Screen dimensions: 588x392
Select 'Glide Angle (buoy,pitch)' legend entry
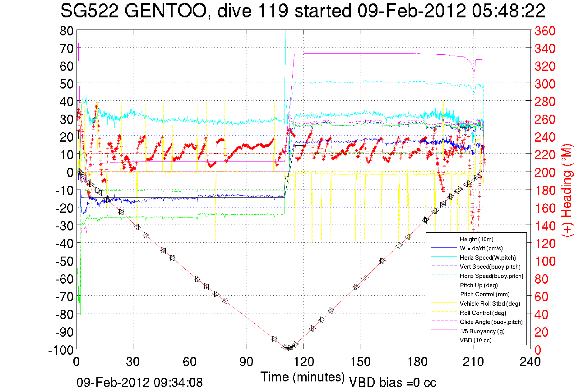tap(491, 322)
